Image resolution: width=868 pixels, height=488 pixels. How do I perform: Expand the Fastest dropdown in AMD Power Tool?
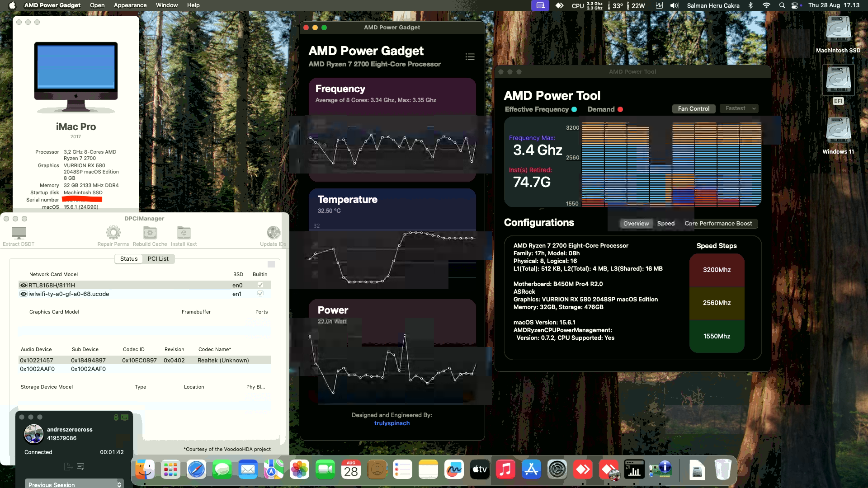[739, 108]
